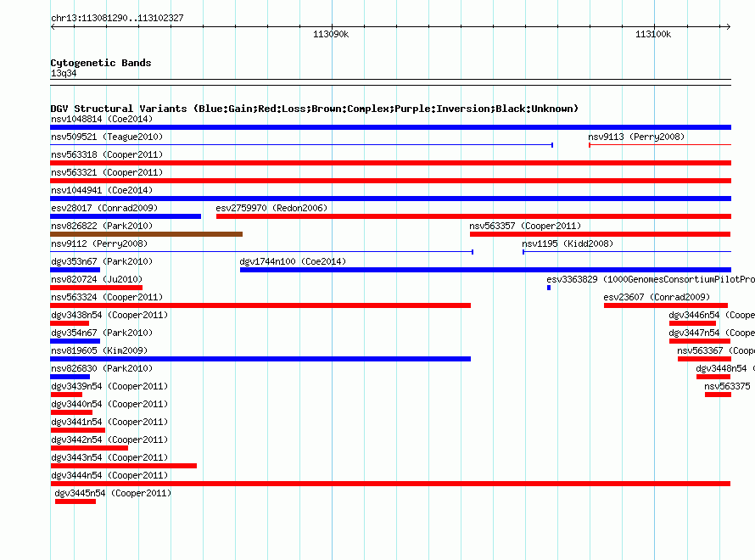Open esv23607 (Conrad2009) variant label
This screenshot has width=755, height=560.
657,297
